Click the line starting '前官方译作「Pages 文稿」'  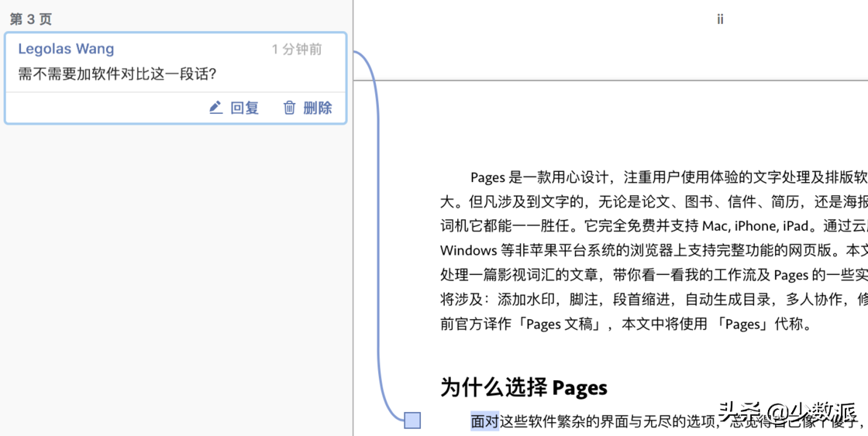coord(626,324)
